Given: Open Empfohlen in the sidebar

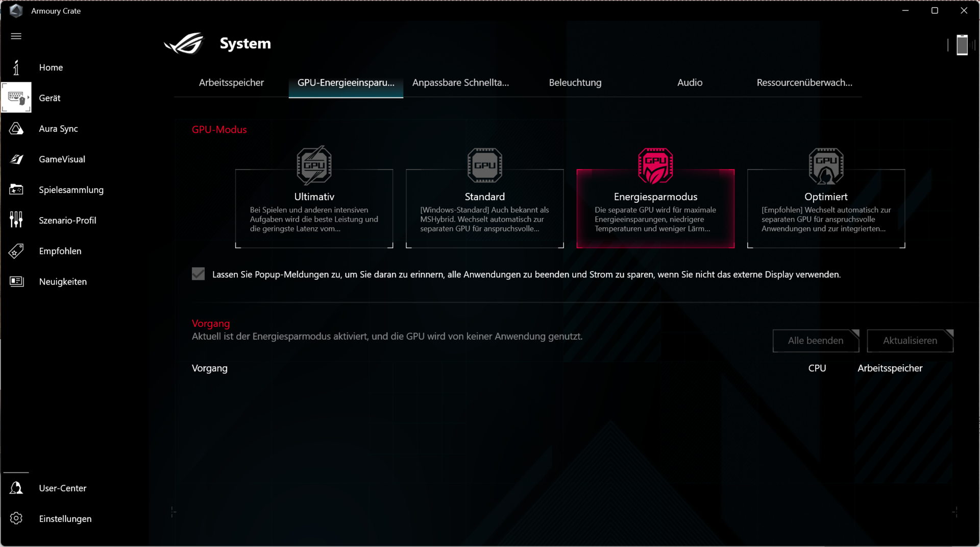Looking at the screenshot, I should [x=60, y=251].
